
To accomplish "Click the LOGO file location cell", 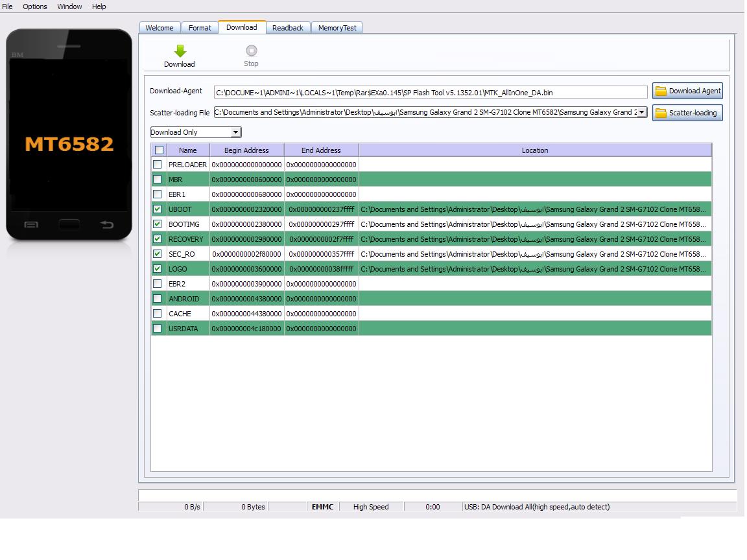I will tap(535, 268).
